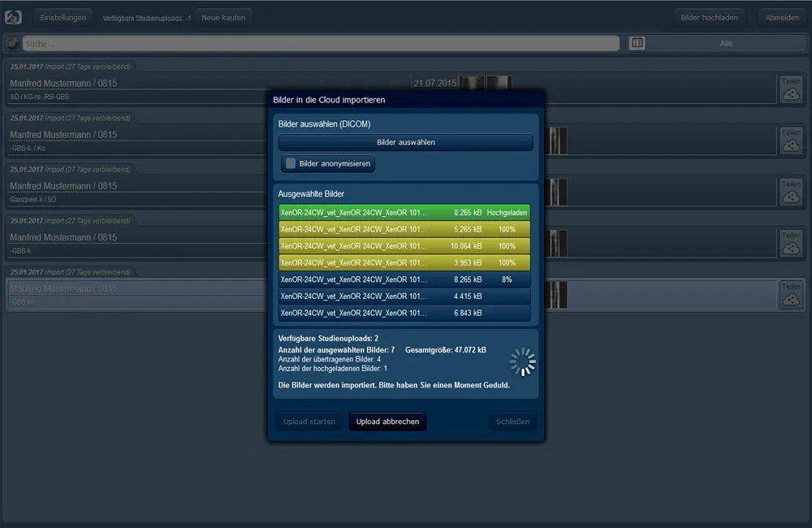Click Teilen cloud icon for Ganzbein.li / SÖ study
Screen dimensions: 812x528
[791, 193]
